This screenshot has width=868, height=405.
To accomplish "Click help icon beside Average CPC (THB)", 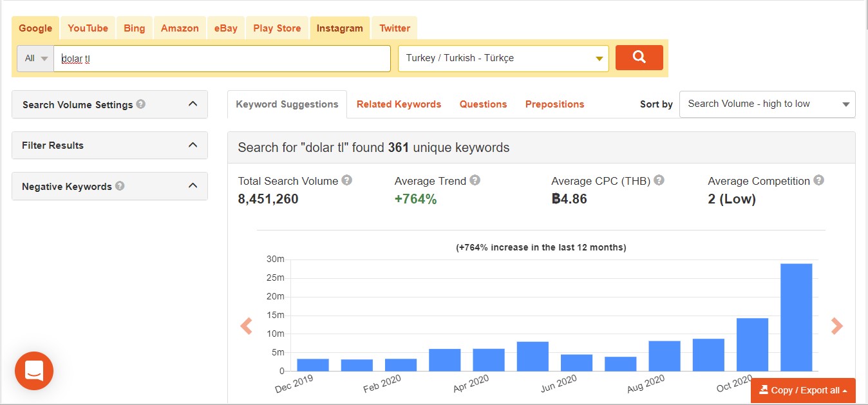I will click(659, 180).
